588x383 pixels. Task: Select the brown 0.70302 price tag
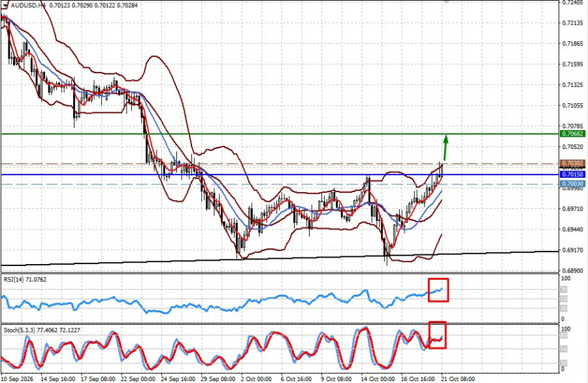572,163
